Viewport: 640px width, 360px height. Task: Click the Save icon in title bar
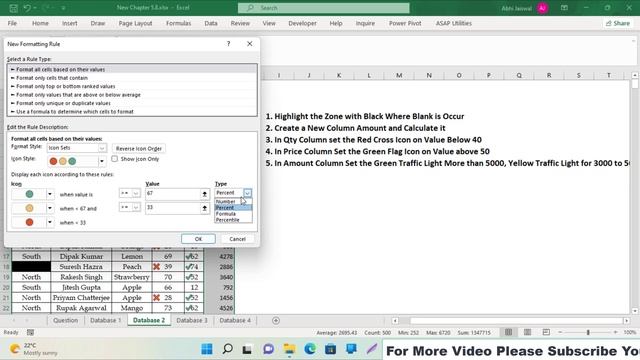pos(13,8)
